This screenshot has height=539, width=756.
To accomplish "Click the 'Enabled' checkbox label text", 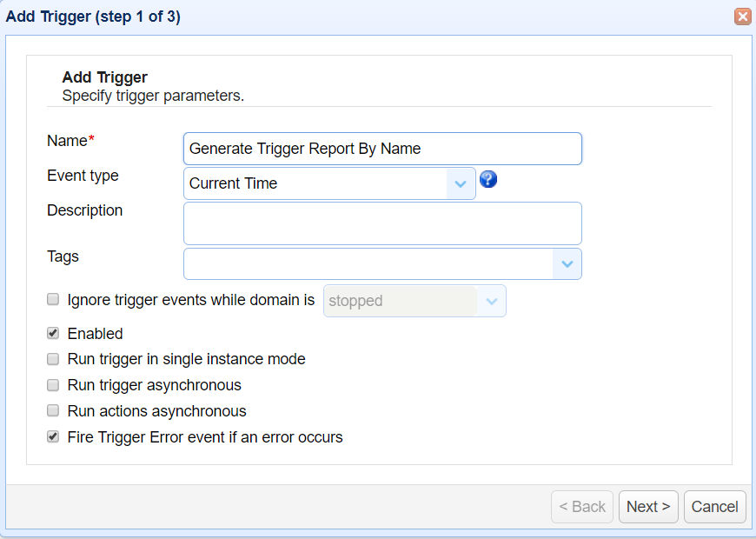I will click(x=95, y=334).
